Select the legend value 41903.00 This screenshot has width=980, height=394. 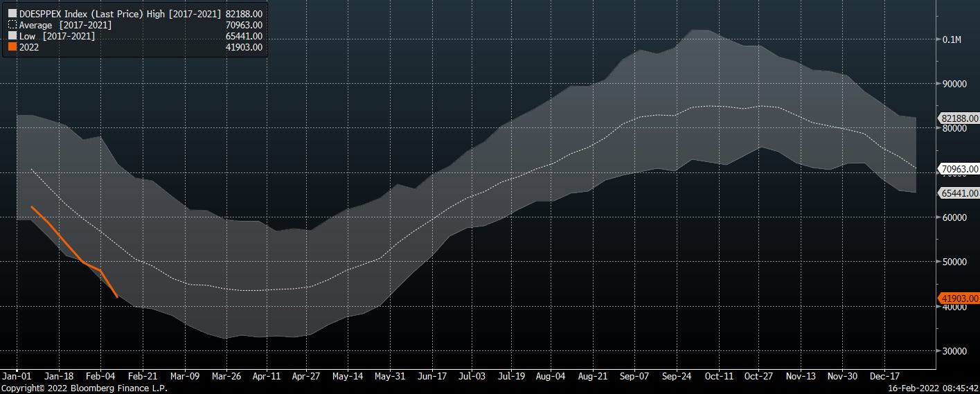pos(244,47)
